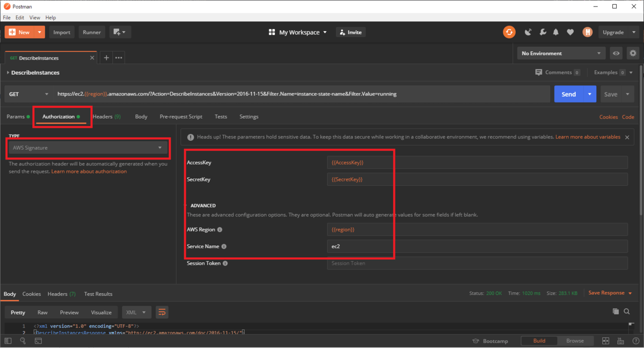644x348 pixels.
Task: Open settings via the wrench icon
Action: point(543,32)
